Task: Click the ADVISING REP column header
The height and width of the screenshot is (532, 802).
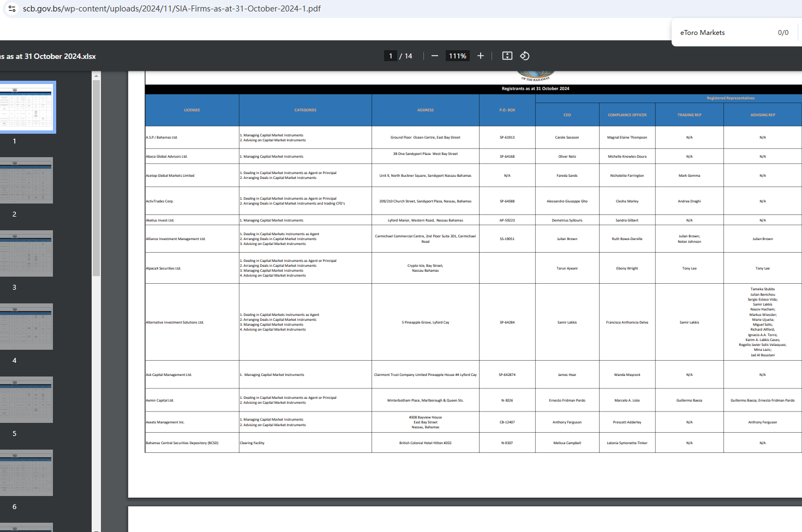Action: [763, 115]
